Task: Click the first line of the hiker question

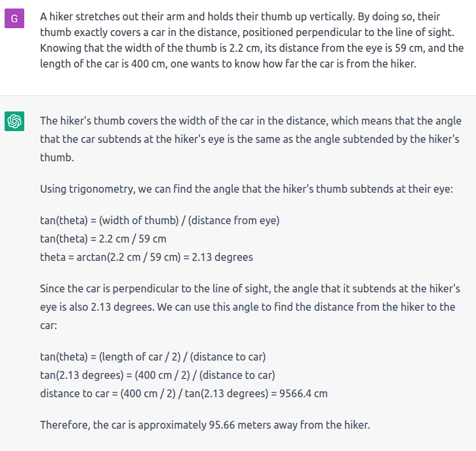Action: pos(240,16)
